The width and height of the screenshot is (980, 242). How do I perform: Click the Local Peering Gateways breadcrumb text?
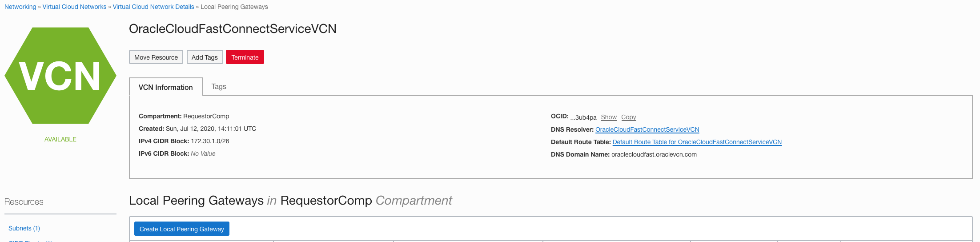click(234, 7)
